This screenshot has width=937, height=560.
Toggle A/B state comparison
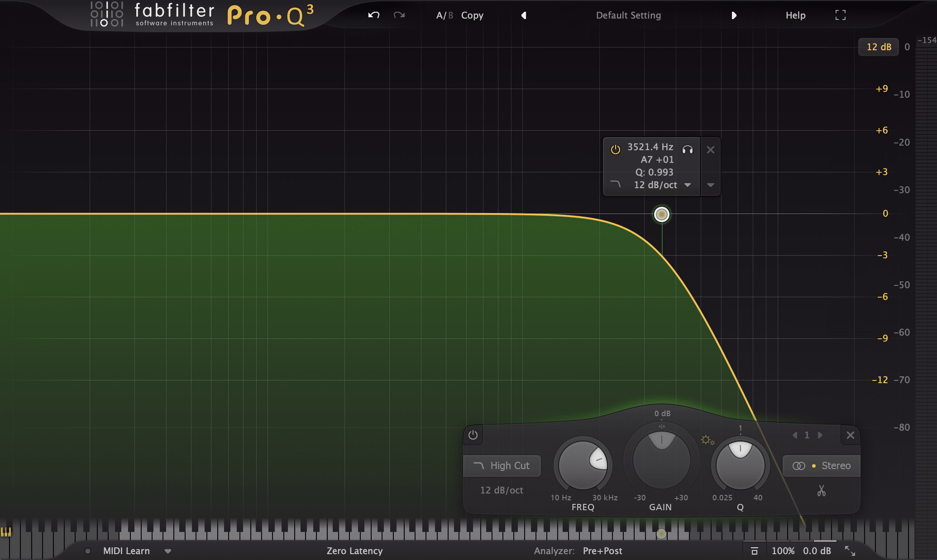[444, 15]
